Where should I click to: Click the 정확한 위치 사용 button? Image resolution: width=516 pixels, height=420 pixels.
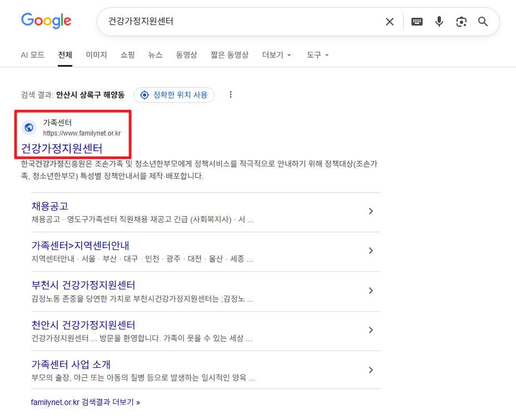click(174, 95)
